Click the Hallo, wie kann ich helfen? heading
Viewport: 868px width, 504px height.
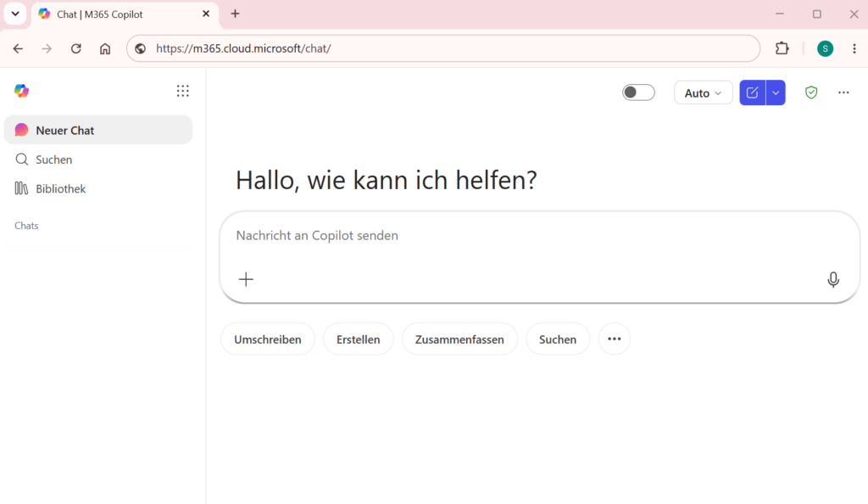[387, 180]
